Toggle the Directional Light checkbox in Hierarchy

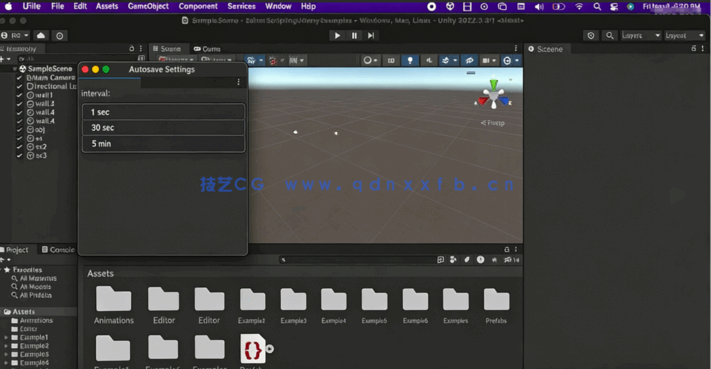pos(19,87)
